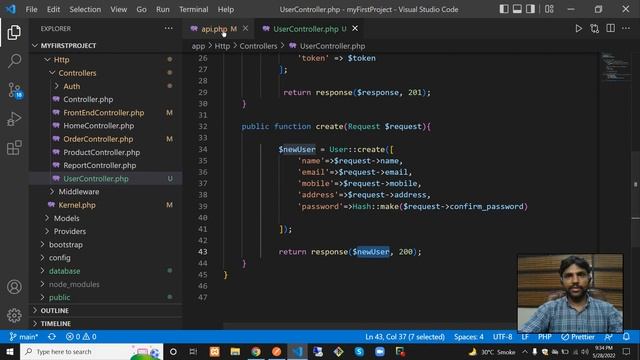Screen dimensions: 640x360
Task: Open the Help menu
Action: (x=226, y=9)
